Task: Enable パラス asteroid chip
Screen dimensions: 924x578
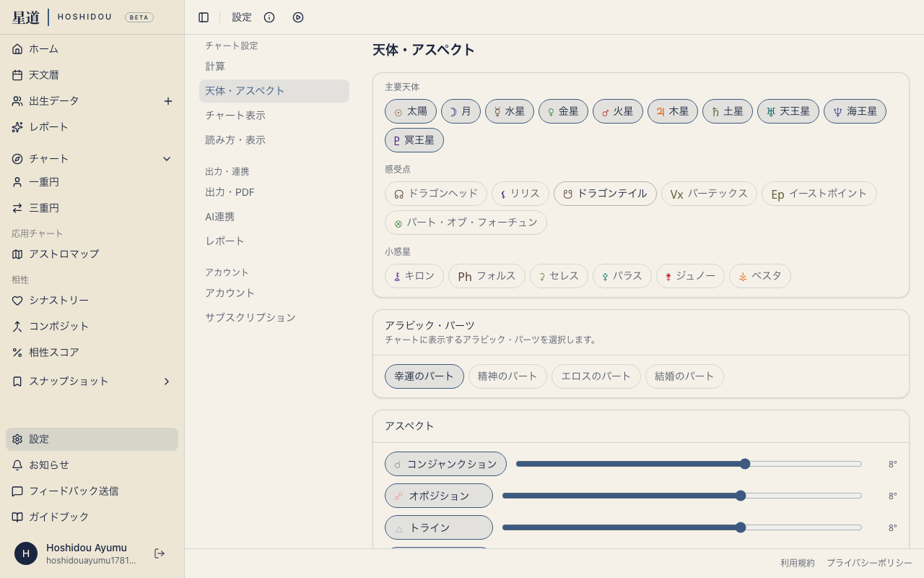Action: pyautogui.click(x=622, y=276)
